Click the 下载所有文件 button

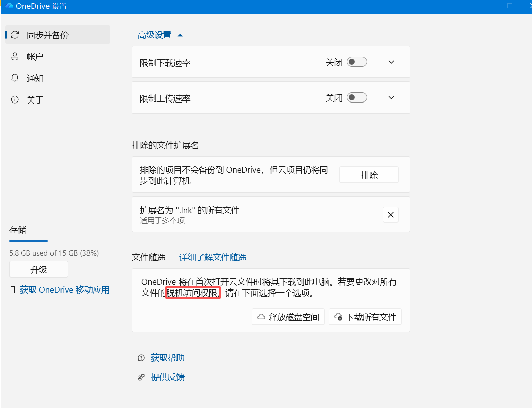pyautogui.click(x=366, y=317)
